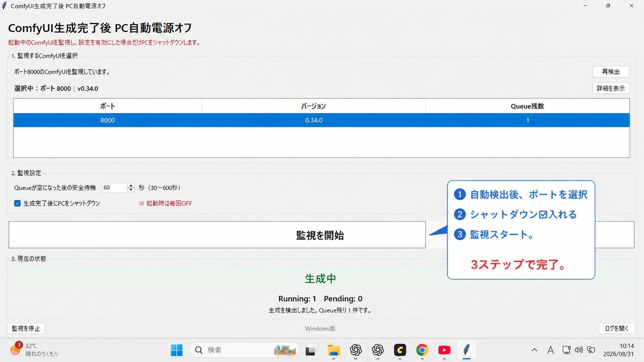Stop monitoring with 監視を停止 button
The height and width of the screenshot is (362, 644).
point(26,328)
